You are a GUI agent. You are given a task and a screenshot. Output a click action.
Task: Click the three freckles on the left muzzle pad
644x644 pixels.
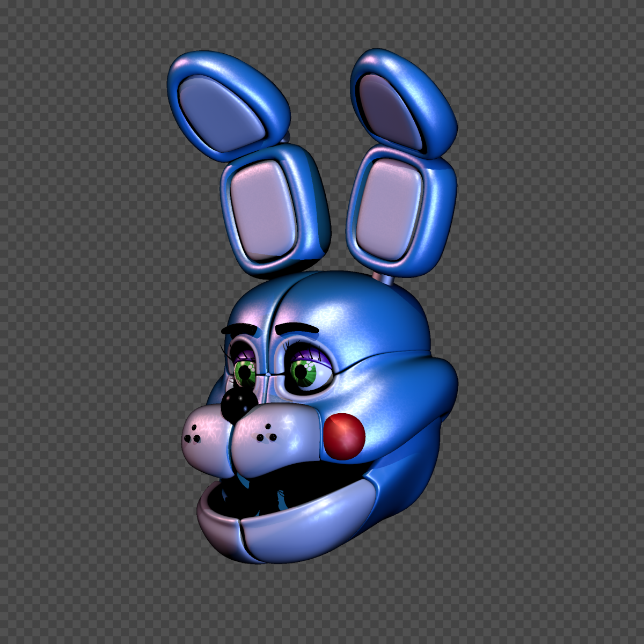point(193,435)
